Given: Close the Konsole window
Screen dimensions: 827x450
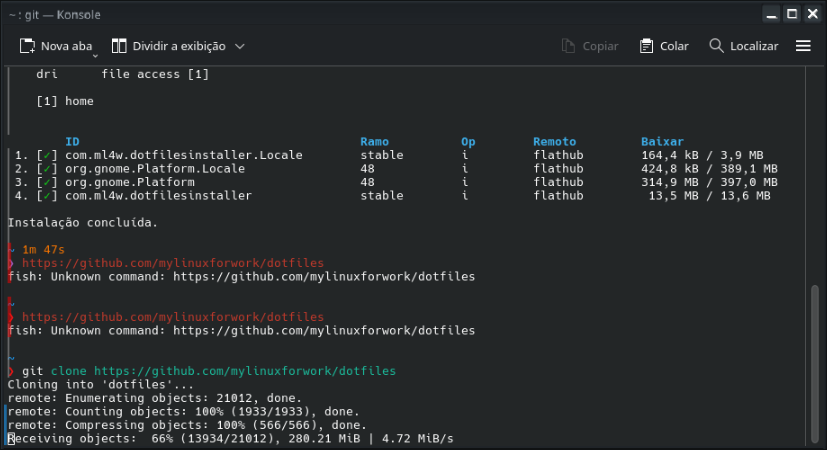Looking at the screenshot, I should point(811,15).
